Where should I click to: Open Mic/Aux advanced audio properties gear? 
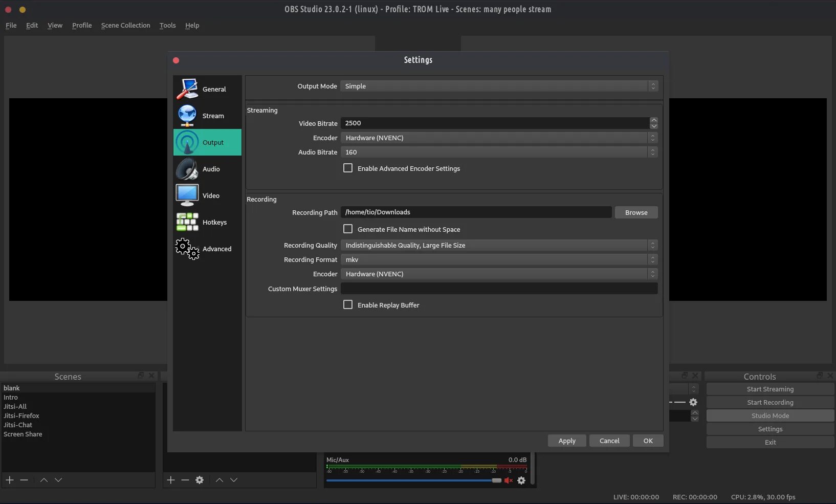click(521, 480)
